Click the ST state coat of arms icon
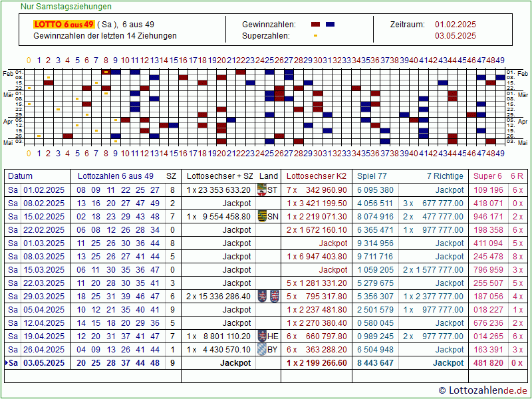 261,190
